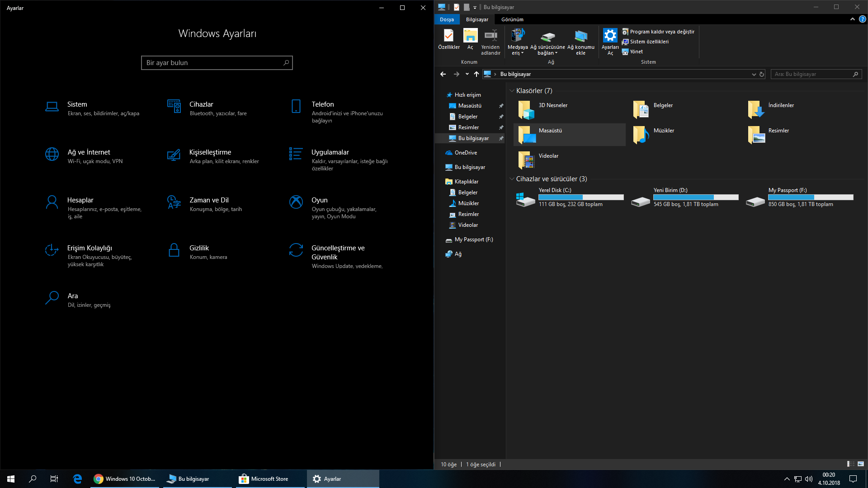Open Task View from the taskbar

tap(54, 479)
